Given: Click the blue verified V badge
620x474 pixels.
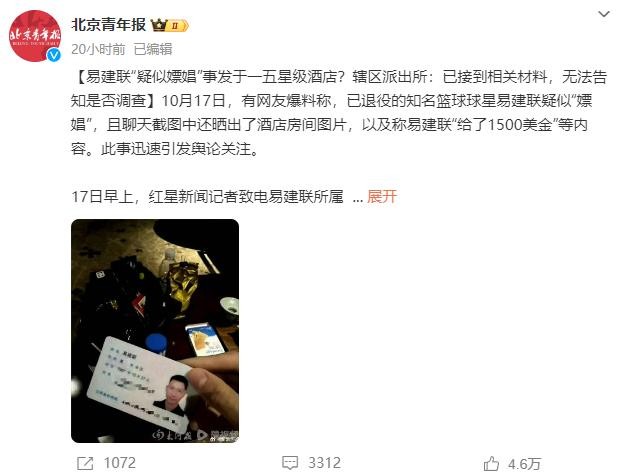Looking at the screenshot, I should coord(54,55).
